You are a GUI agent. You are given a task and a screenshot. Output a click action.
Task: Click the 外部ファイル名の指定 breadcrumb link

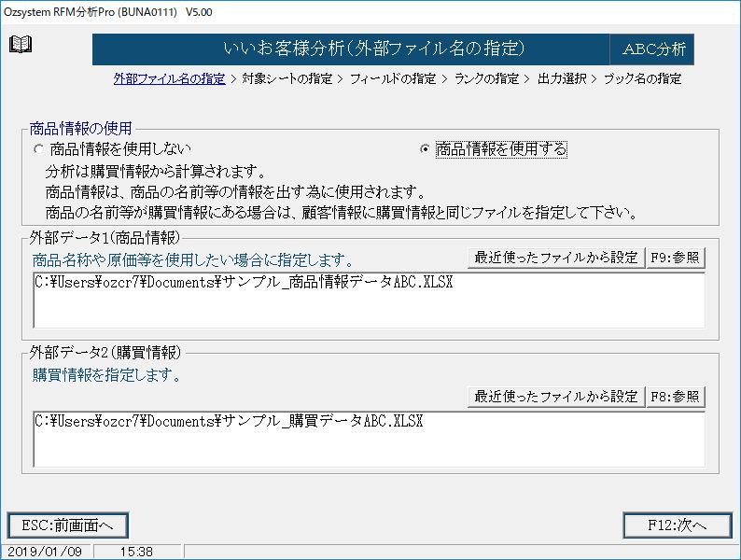coord(169,78)
